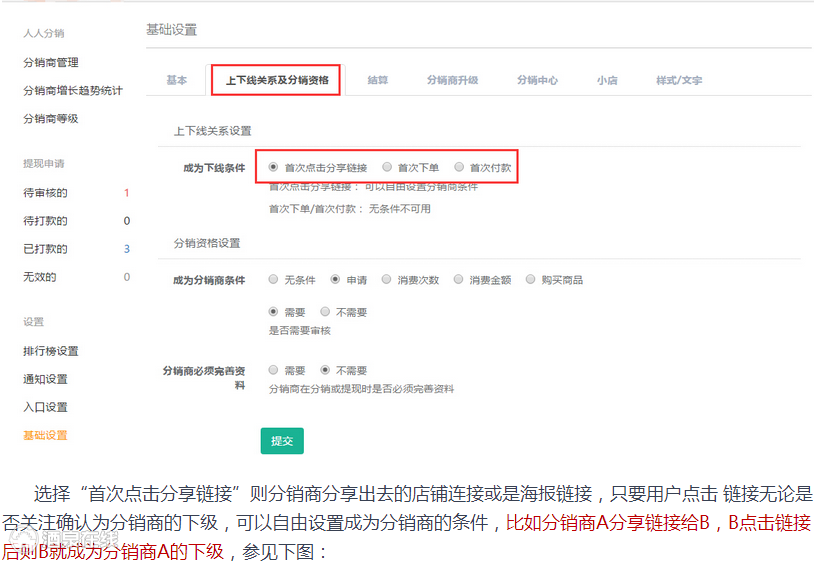Open 分销商增长趋势统计 page

click(x=73, y=91)
